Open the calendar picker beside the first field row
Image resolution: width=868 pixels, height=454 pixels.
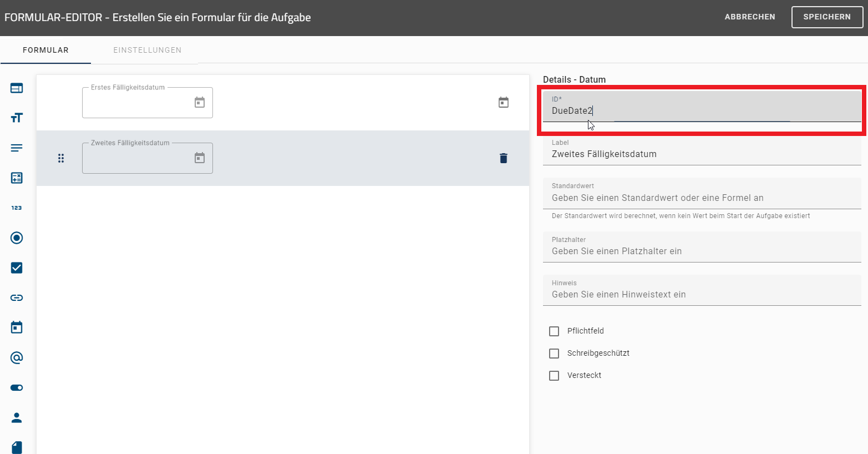click(x=503, y=102)
